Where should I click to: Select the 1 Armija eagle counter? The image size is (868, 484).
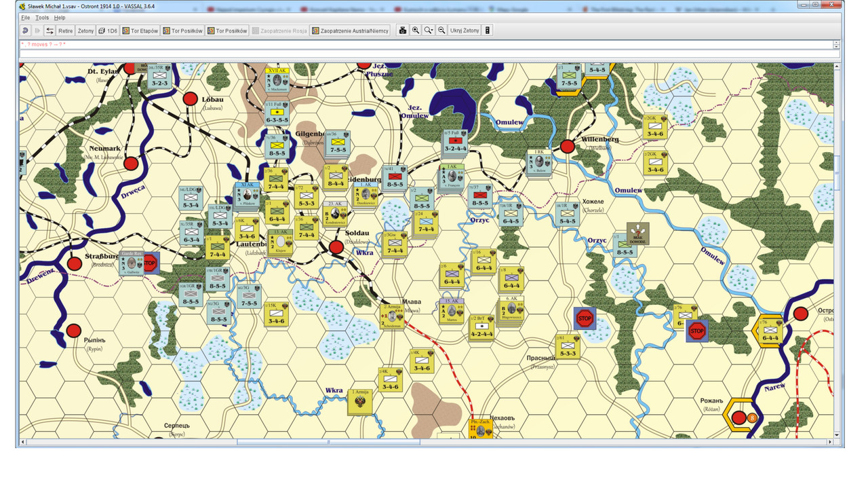pyautogui.click(x=360, y=401)
